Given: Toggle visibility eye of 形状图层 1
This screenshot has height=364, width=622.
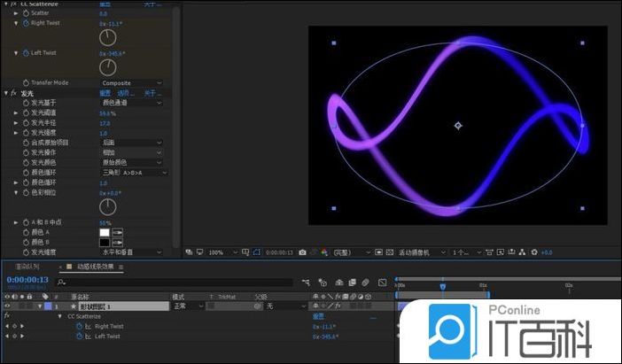Looking at the screenshot, I should pyautogui.click(x=7, y=306).
